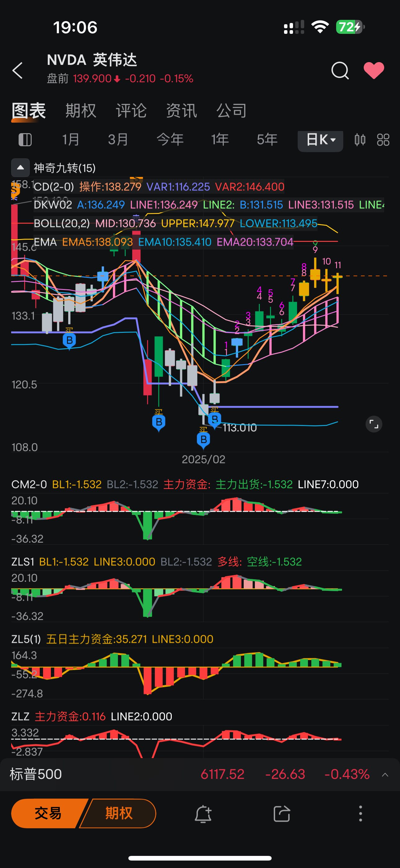Switch to the 图表 tab
400x868 pixels.
pyautogui.click(x=29, y=111)
